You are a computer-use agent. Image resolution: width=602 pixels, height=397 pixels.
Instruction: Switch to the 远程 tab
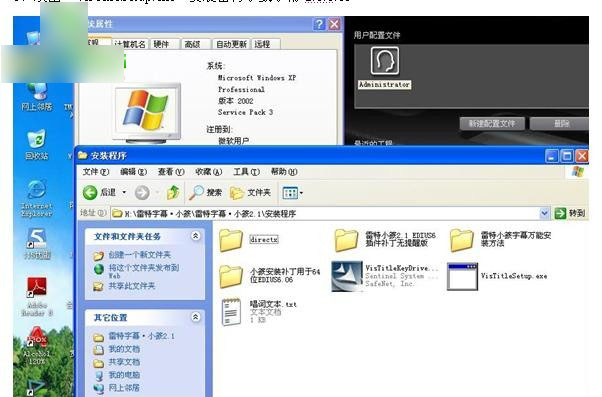click(265, 44)
